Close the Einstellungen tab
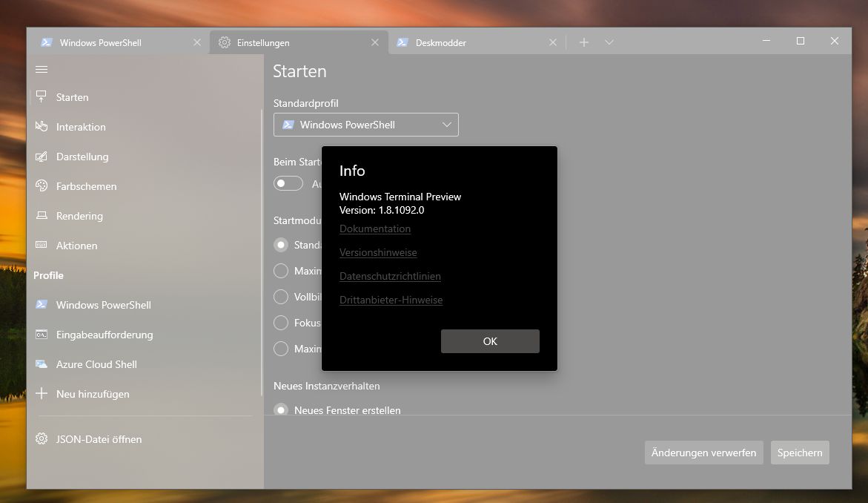This screenshot has width=868, height=503. pos(375,42)
